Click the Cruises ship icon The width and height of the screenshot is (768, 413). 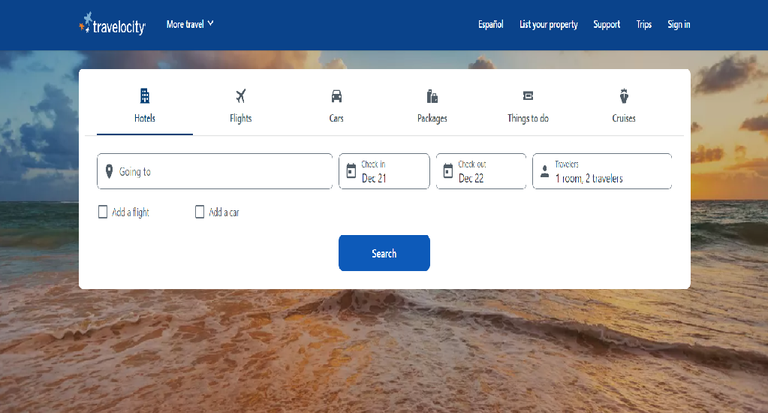click(624, 96)
